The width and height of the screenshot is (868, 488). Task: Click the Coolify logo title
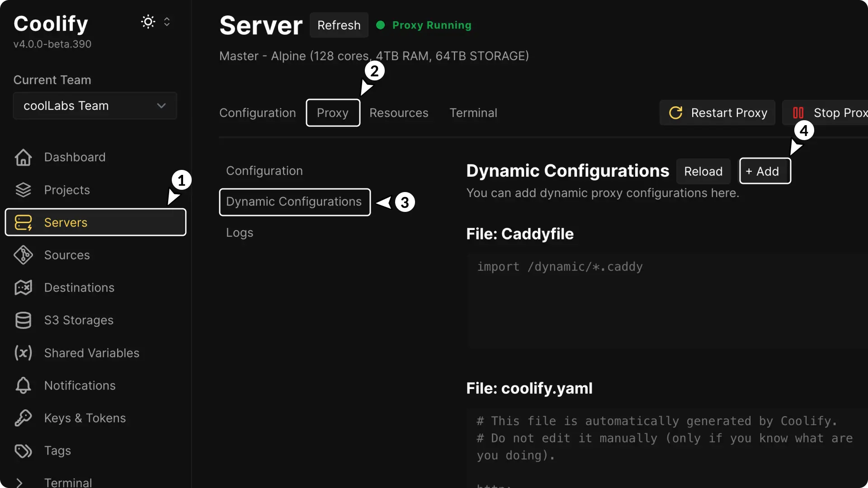(x=51, y=23)
